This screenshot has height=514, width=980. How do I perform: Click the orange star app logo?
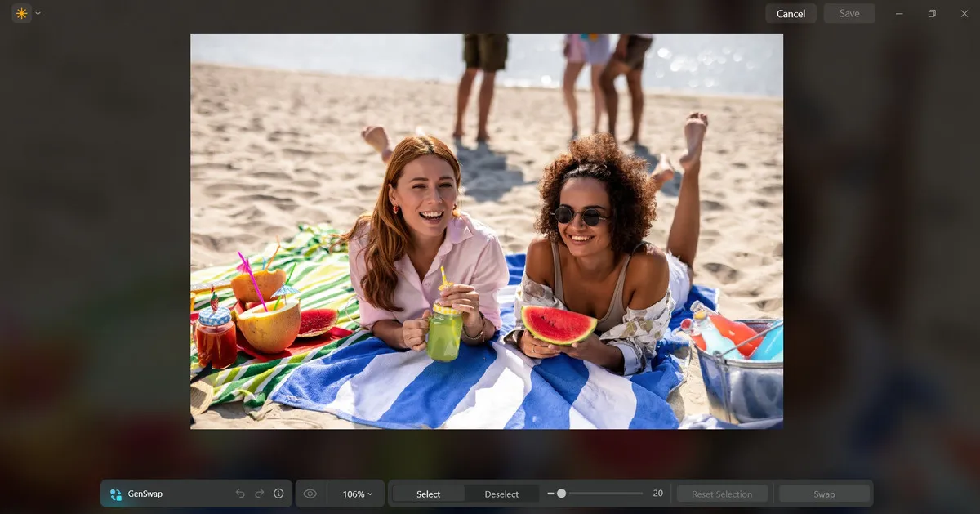(x=20, y=13)
